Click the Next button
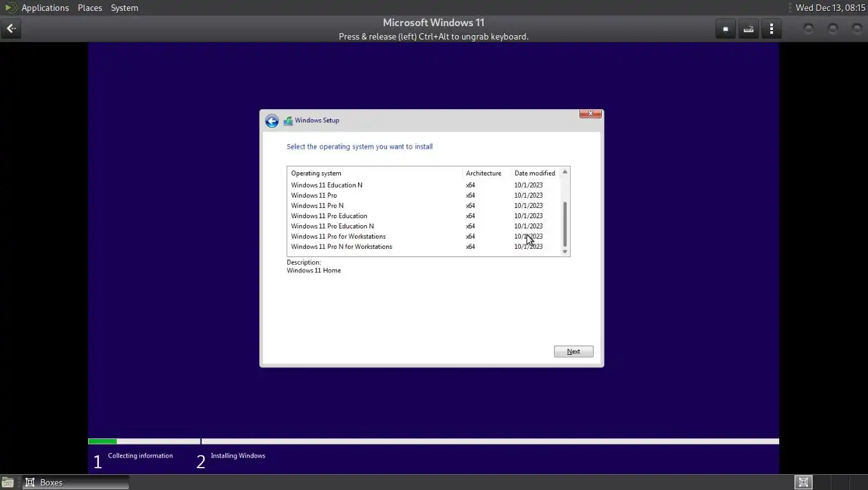This screenshot has height=490, width=868. pyautogui.click(x=573, y=352)
